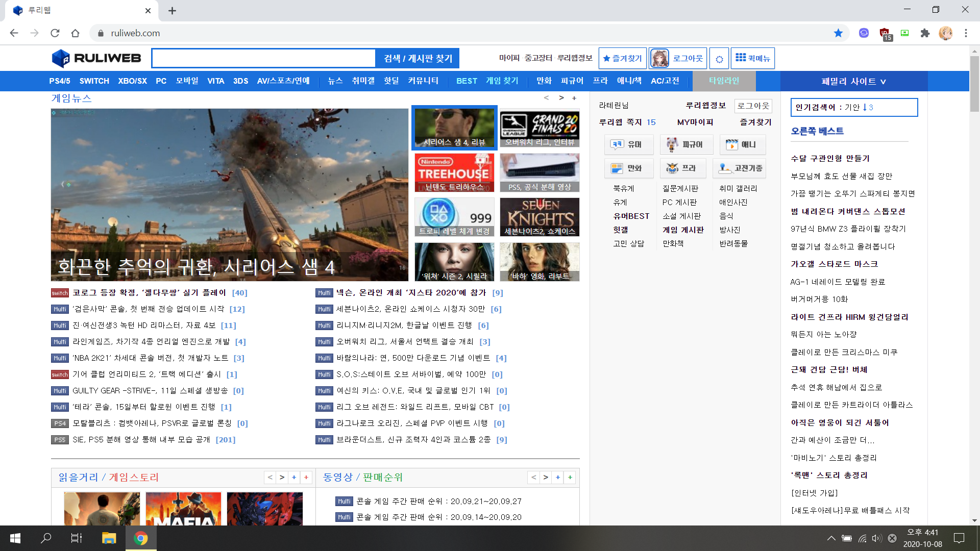Open the 고전기종 board icon button
Viewport: 980px width, 551px height.
pyautogui.click(x=739, y=168)
